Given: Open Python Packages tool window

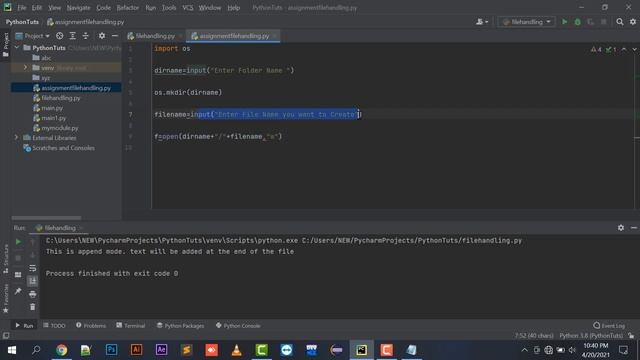Looking at the screenshot, I should click(180, 326).
